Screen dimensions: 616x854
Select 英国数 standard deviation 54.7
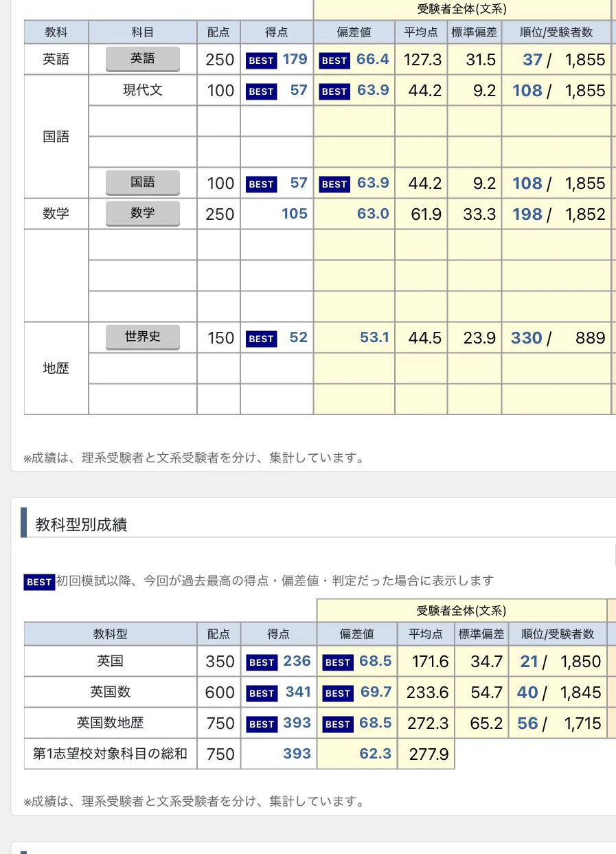(x=487, y=693)
